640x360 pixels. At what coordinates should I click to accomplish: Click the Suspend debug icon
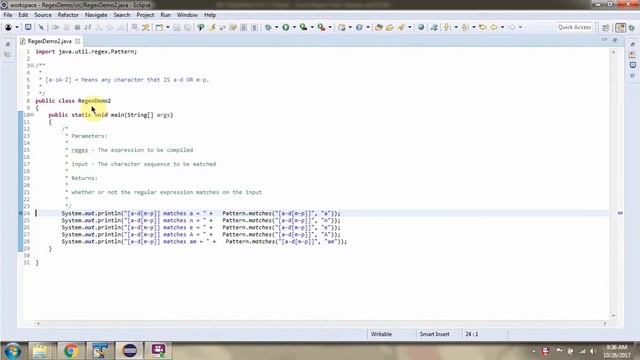[67, 27]
